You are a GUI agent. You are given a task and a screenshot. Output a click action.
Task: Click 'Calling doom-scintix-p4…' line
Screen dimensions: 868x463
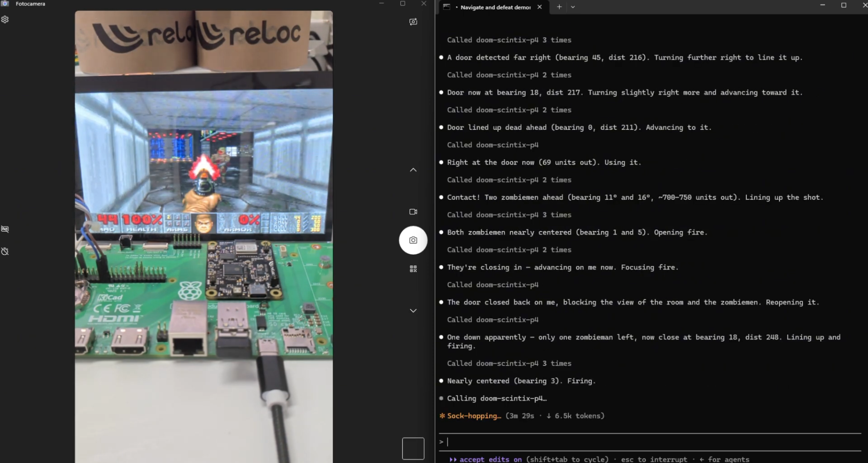click(493, 398)
